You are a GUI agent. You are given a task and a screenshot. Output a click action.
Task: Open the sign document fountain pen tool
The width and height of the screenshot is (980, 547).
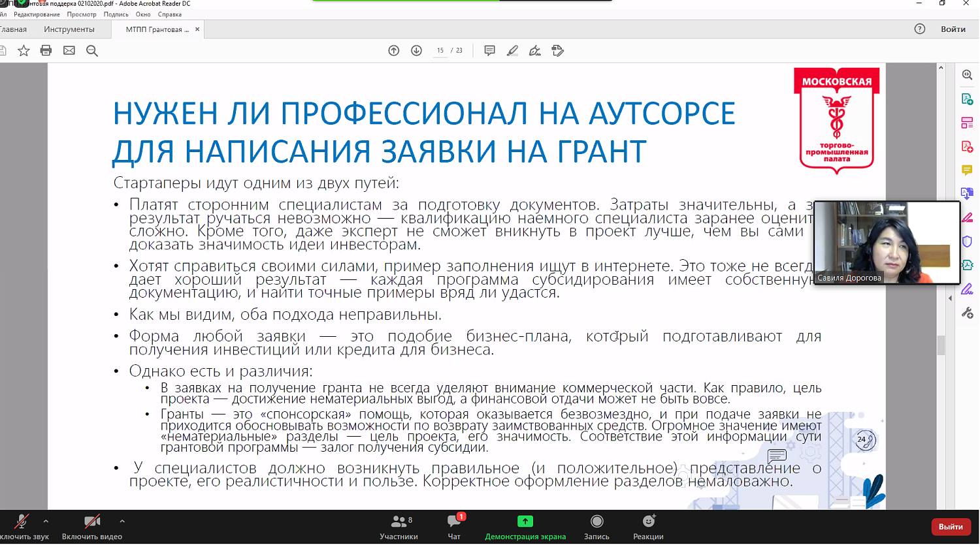535,50
